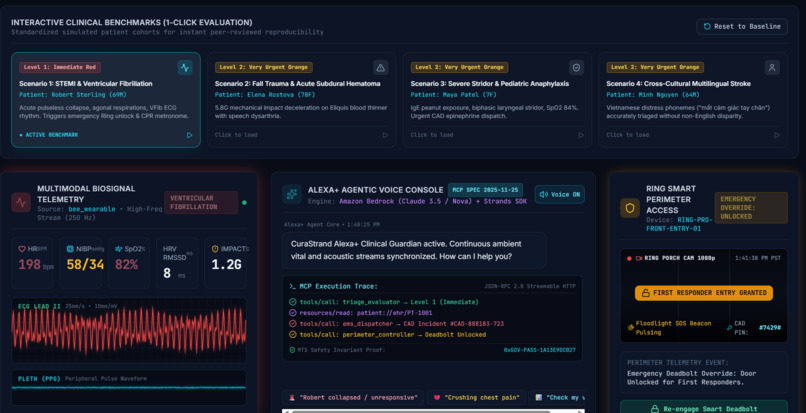
Task: Click the HRV RMSSD value 8 ms
Action: click(174, 274)
